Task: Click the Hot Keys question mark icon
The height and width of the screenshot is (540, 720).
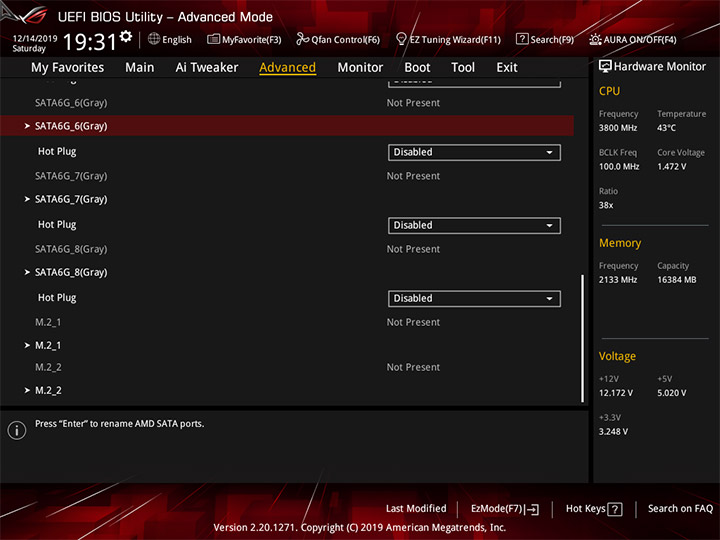Action: [x=614, y=509]
